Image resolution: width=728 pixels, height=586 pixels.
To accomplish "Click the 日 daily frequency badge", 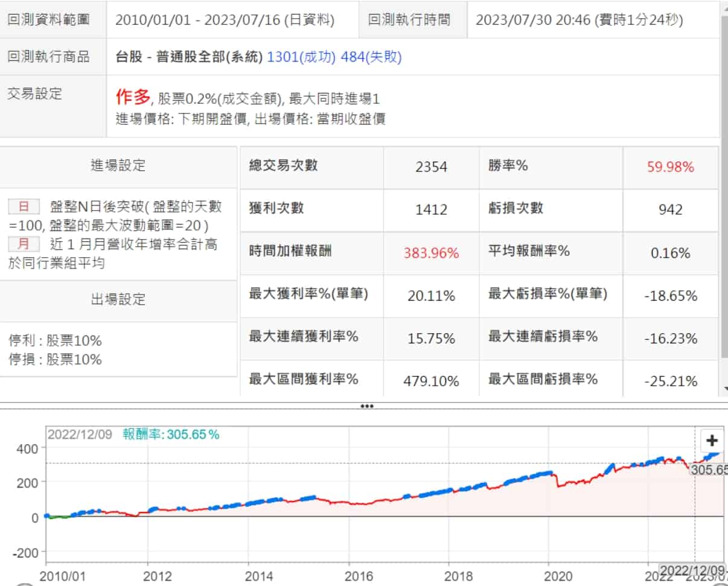I will pyautogui.click(x=24, y=207).
